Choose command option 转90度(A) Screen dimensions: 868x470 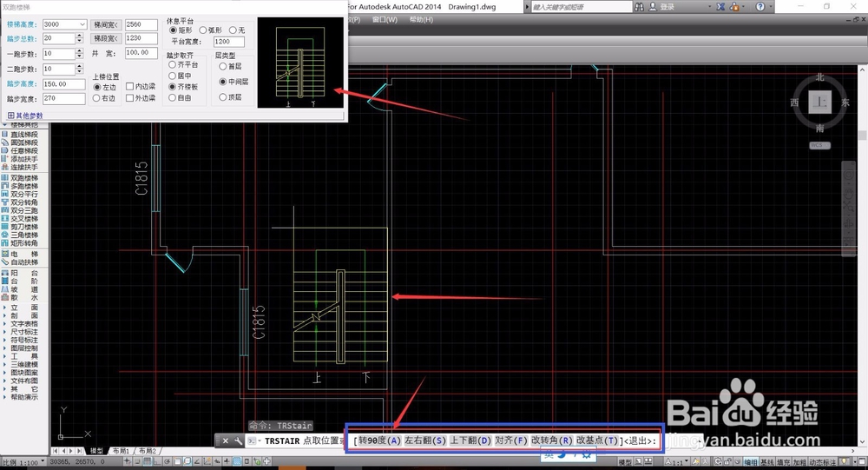(378, 440)
